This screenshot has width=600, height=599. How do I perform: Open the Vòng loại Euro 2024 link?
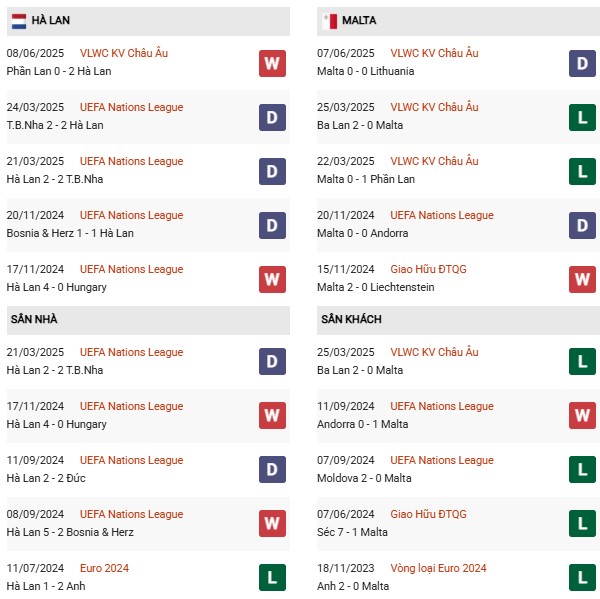pyautogui.click(x=438, y=568)
